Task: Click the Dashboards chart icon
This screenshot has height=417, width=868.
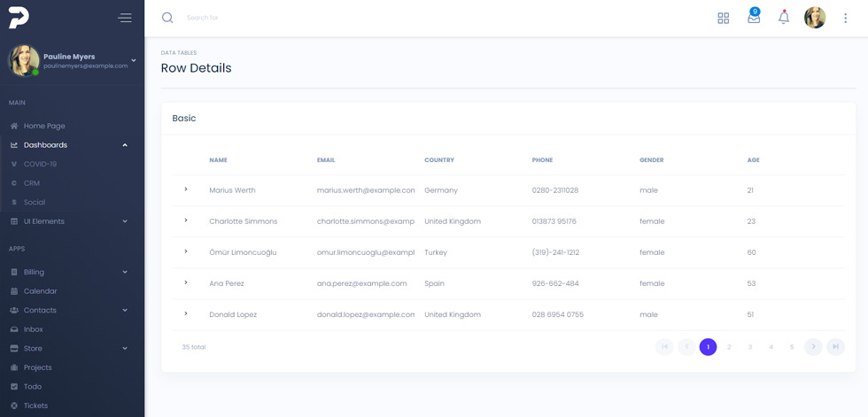Action: pos(14,145)
